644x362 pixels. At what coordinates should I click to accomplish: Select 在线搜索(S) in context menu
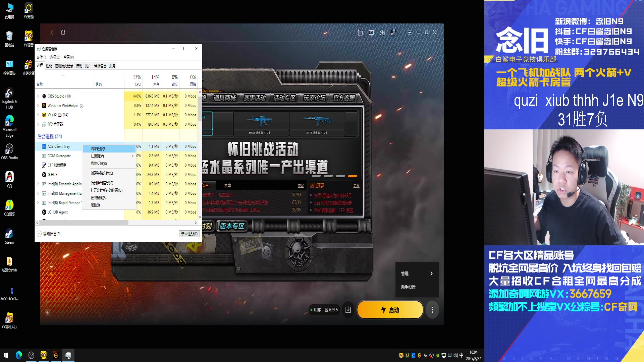[109, 198]
